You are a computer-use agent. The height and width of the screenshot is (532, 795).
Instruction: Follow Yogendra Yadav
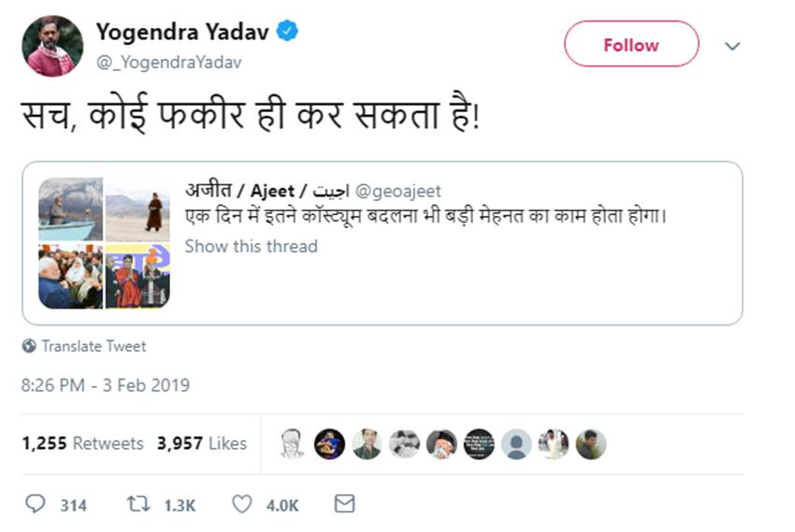point(630,45)
